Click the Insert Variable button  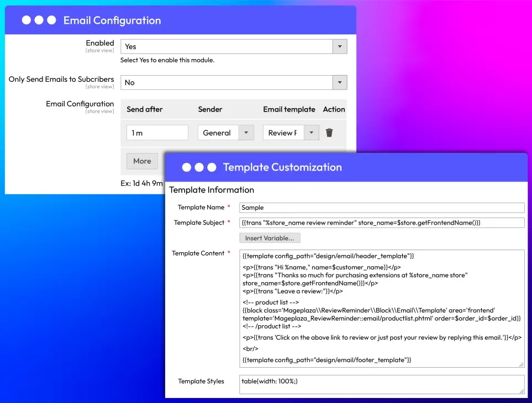pos(270,238)
